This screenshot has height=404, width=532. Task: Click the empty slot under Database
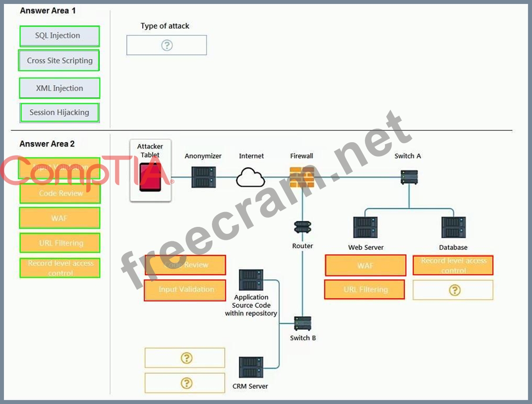tap(453, 290)
